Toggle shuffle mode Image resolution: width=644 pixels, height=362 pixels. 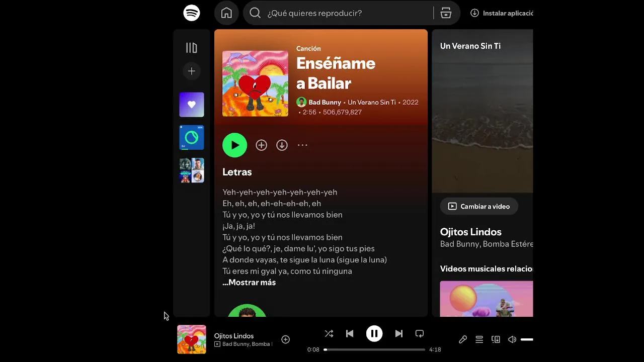(329, 333)
